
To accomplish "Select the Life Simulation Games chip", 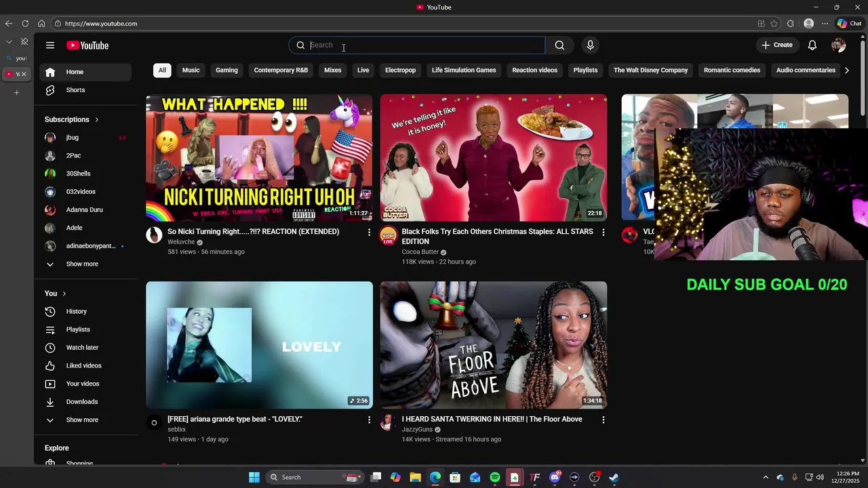I will coord(464,70).
